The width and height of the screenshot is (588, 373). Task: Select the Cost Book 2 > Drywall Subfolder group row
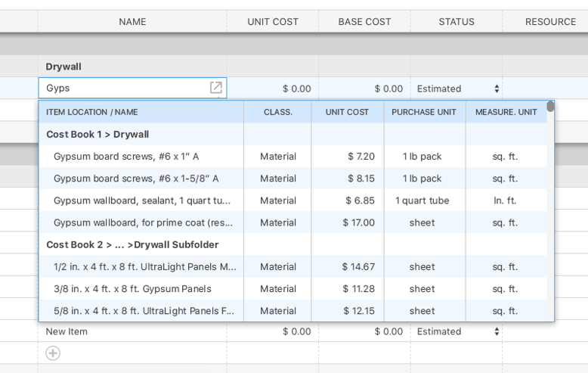point(293,244)
